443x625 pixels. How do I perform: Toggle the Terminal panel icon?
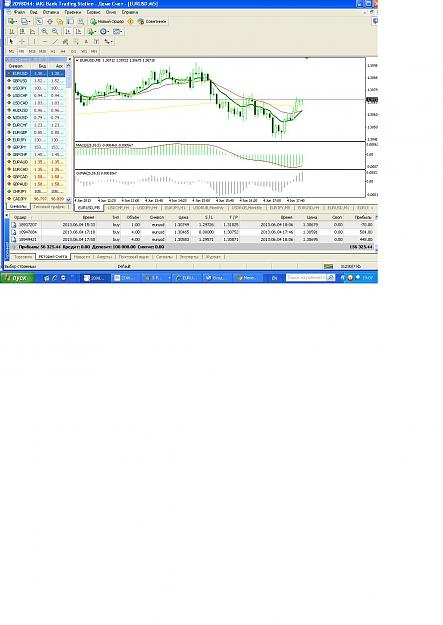click(x=70, y=22)
